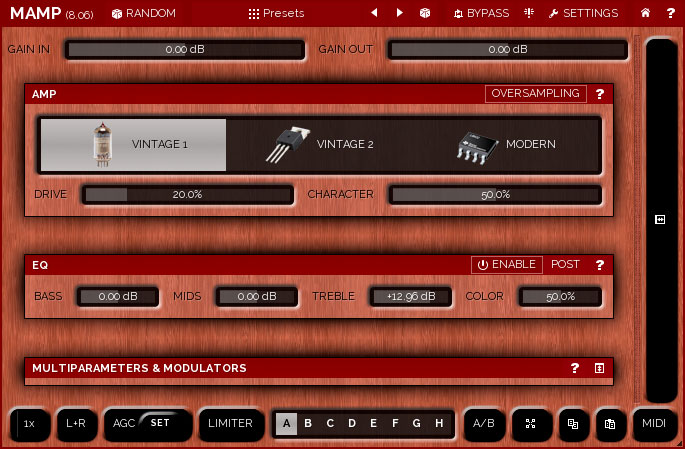Toggle the AGC button
The image size is (685, 449).
coord(123,423)
